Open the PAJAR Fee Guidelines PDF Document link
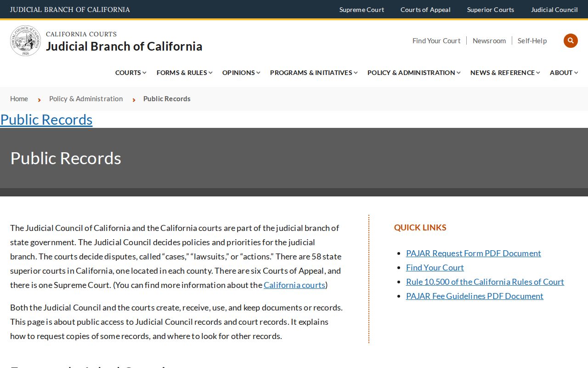This screenshot has height=368, width=588. point(475,296)
